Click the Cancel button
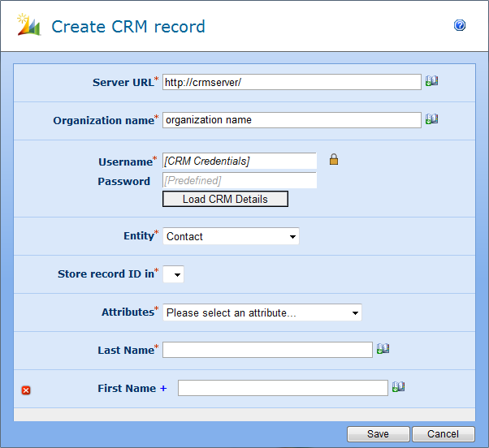 443,434
